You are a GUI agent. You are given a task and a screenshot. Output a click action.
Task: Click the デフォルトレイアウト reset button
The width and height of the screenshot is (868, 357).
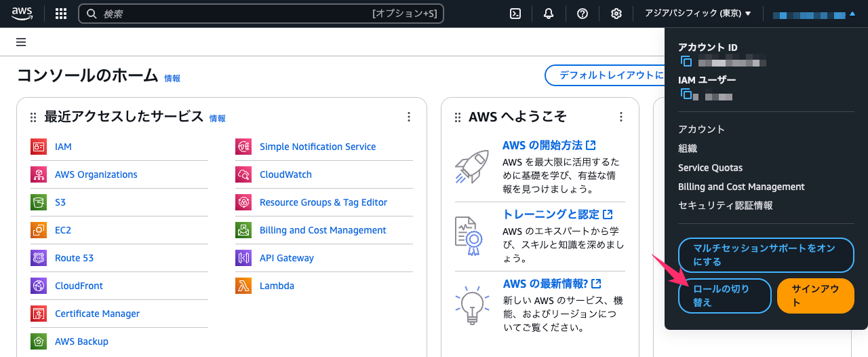[x=604, y=75]
